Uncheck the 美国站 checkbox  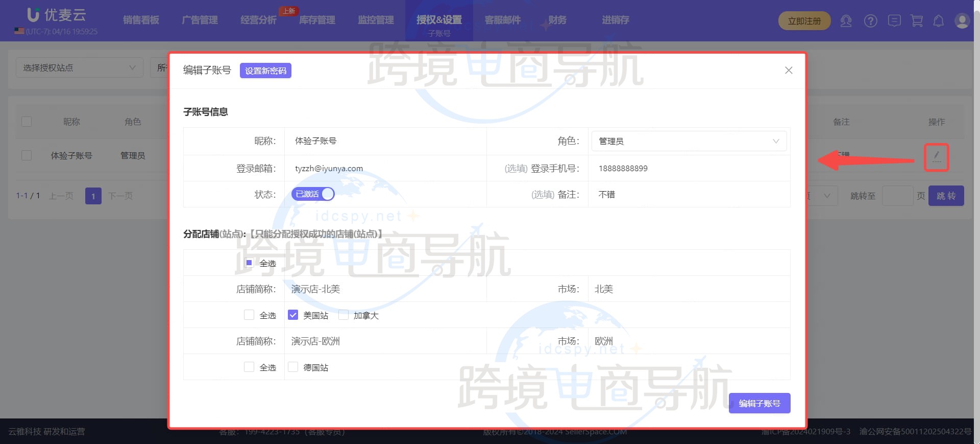point(293,315)
